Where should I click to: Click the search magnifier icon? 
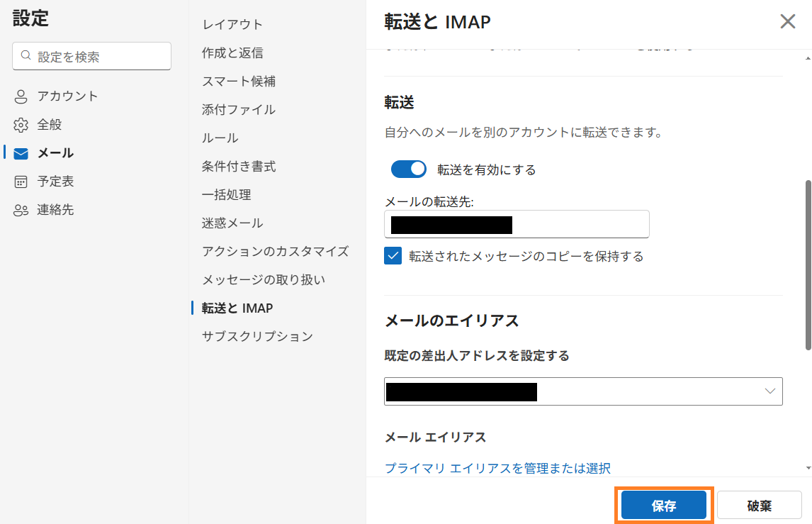point(26,56)
